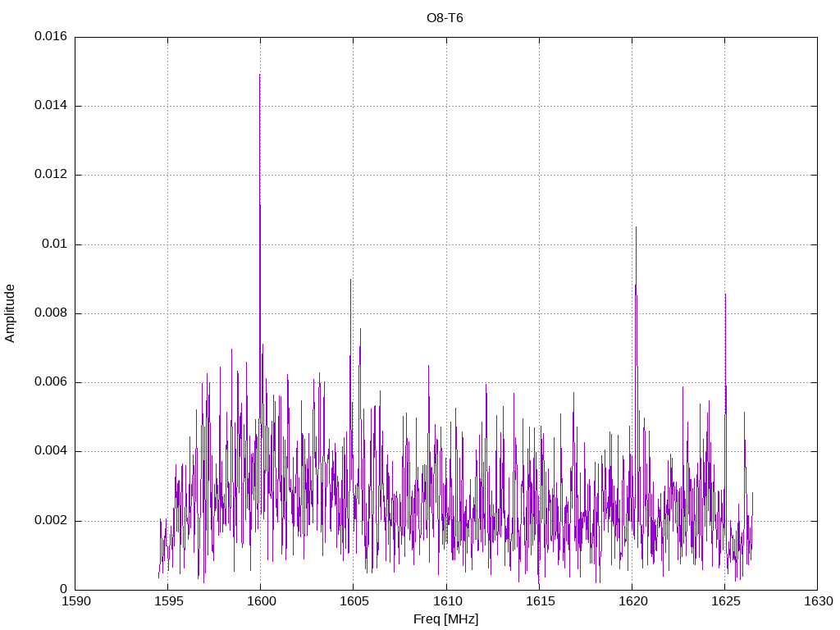Click the 0.012 y-axis tick label
This screenshot has width=840, height=630.
[x=51, y=175]
